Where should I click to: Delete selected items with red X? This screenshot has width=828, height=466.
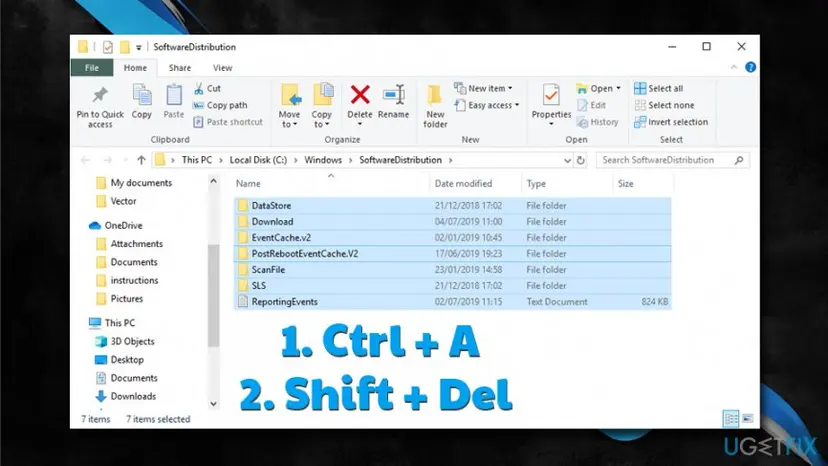[x=360, y=95]
